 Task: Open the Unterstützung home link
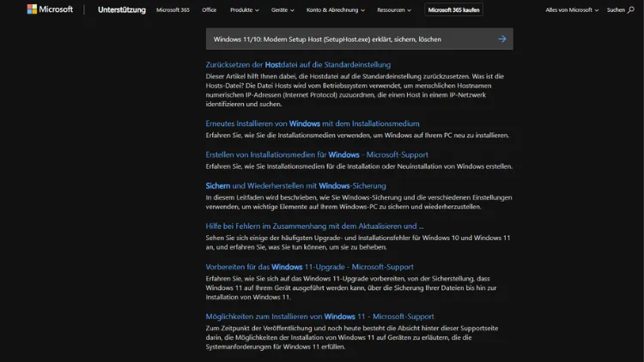tap(122, 9)
